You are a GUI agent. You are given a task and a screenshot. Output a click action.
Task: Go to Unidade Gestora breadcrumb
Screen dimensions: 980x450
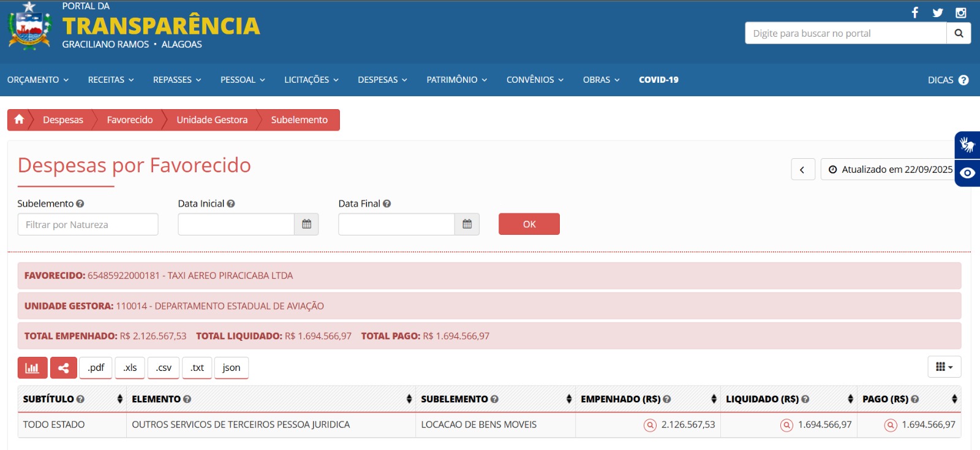tap(212, 120)
